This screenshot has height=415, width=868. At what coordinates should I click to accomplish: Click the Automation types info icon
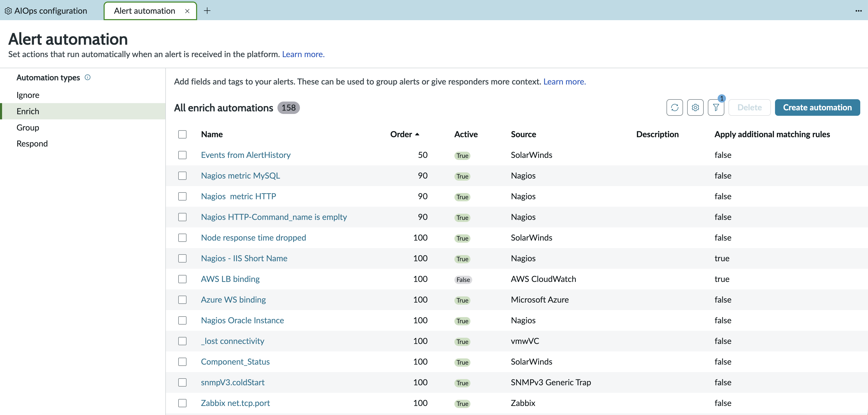click(x=88, y=78)
